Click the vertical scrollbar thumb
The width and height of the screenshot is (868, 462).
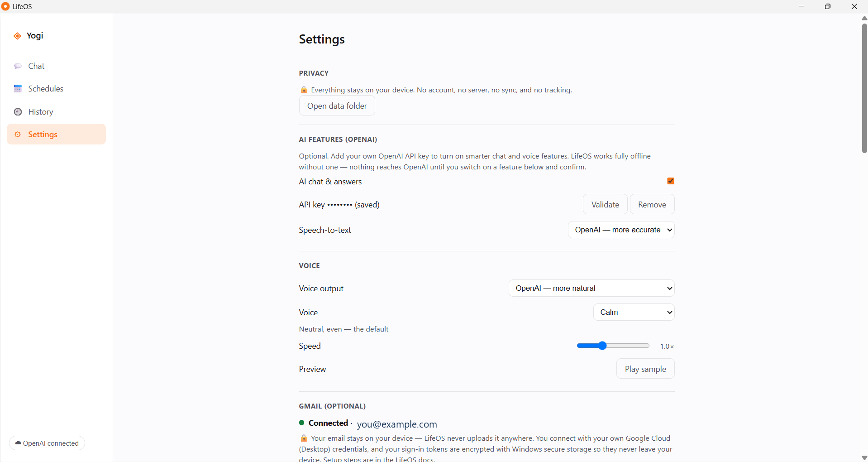(864, 88)
